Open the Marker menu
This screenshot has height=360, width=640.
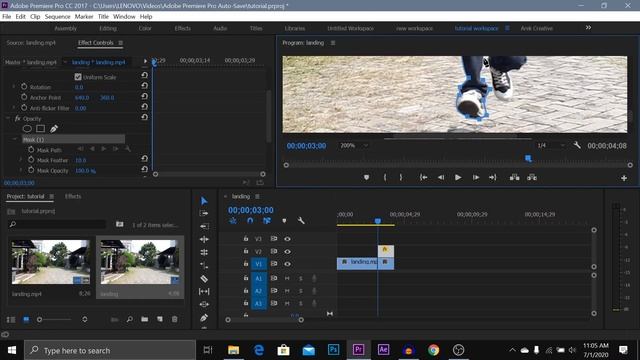pyautogui.click(x=84, y=16)
